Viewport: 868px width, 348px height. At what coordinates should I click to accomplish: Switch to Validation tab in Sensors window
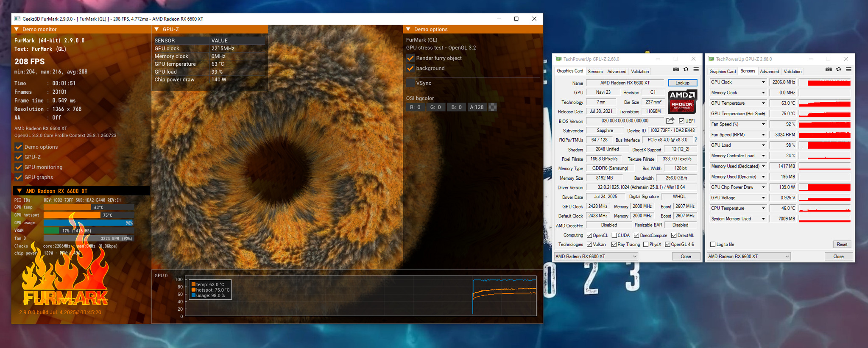(793, 72)
